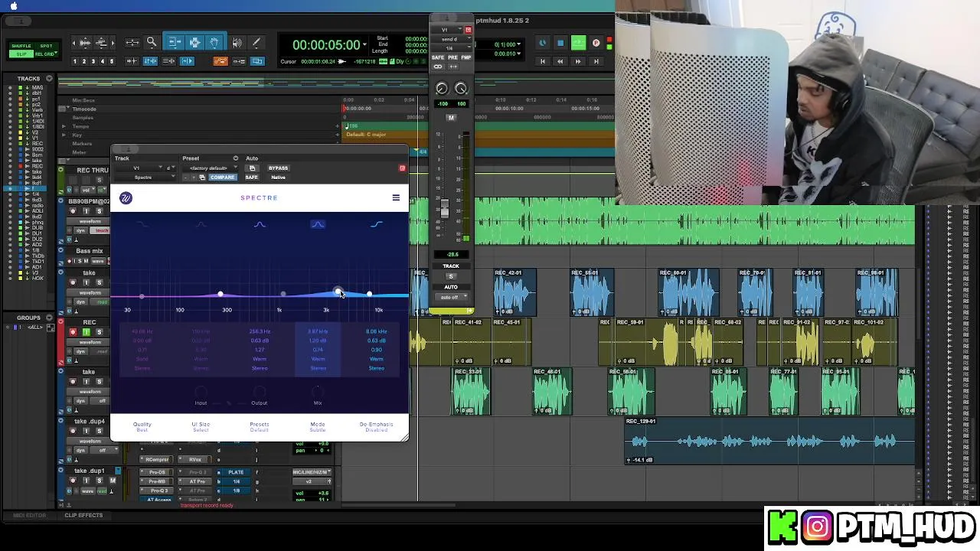Click the Spectre plugin hamburger menu

pyautogui.click(x=396, y=197)
